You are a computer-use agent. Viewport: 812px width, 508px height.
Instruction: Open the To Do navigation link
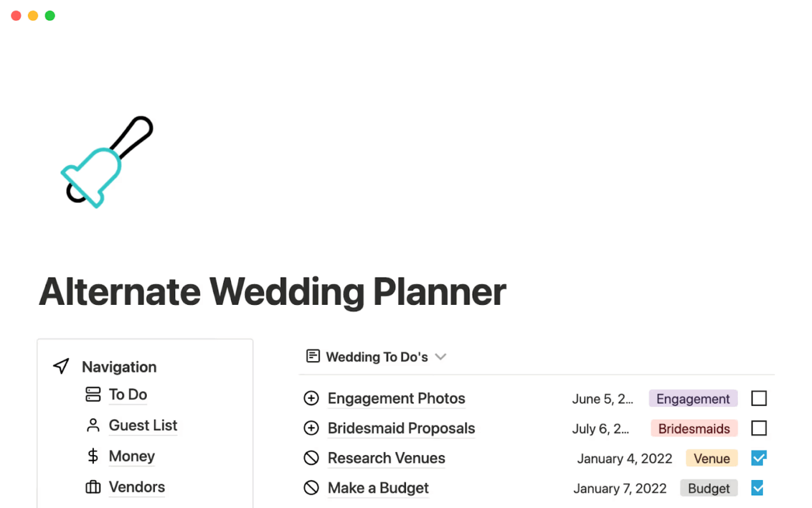128,395
